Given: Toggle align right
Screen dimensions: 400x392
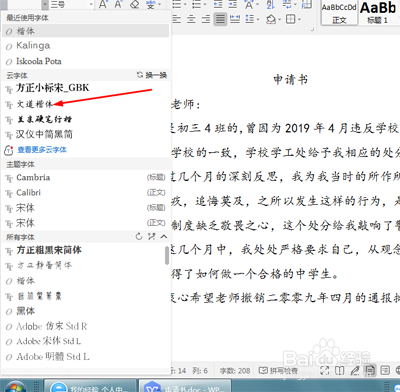Looking at the screenshot, I should 206,19.
